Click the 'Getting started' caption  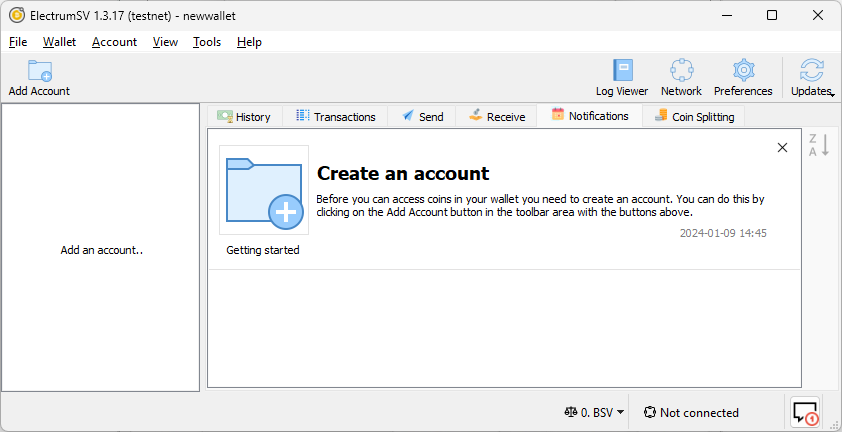click(x=263, y=250)
